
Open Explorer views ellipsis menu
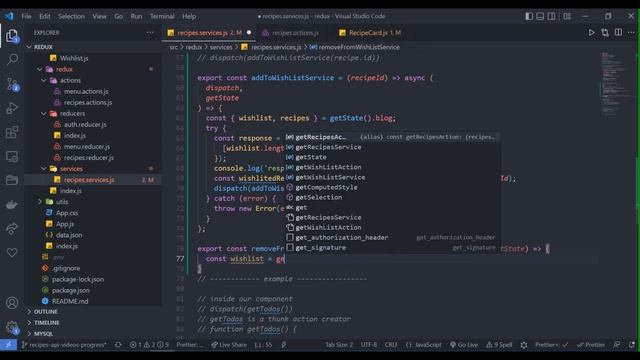point(150,33)
